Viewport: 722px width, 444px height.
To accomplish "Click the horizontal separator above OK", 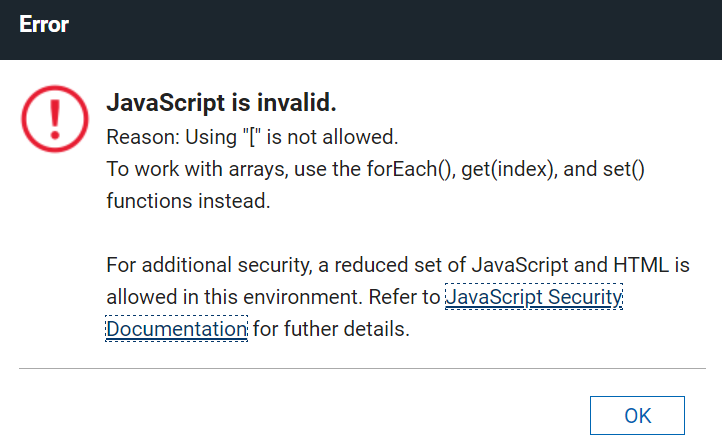I will pos(360,368).
